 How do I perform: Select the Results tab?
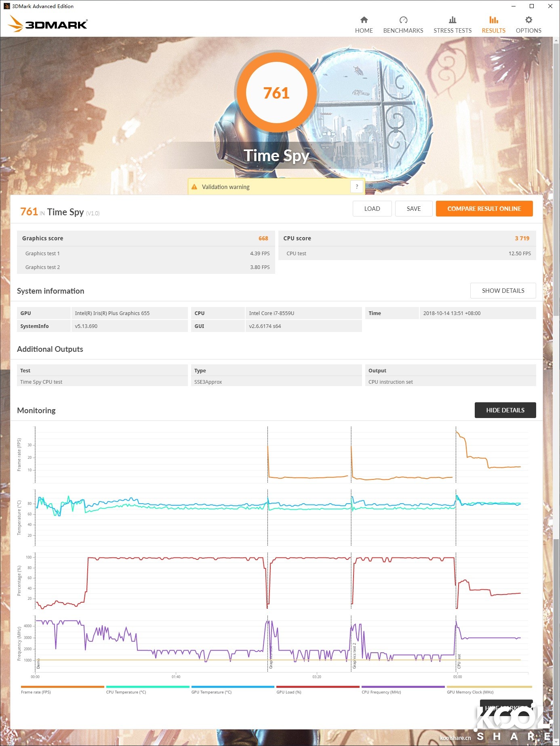tap(494, 25)
